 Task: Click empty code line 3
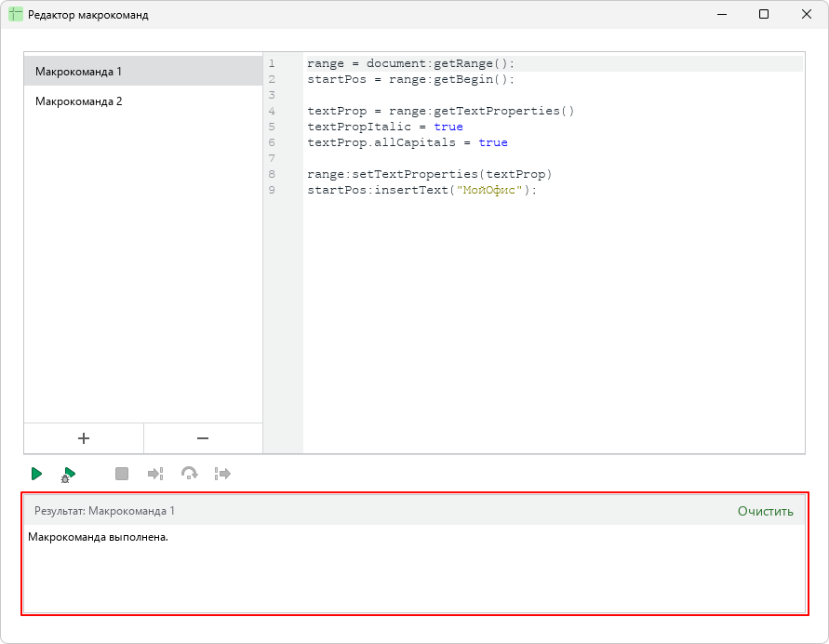coord(555,95)
